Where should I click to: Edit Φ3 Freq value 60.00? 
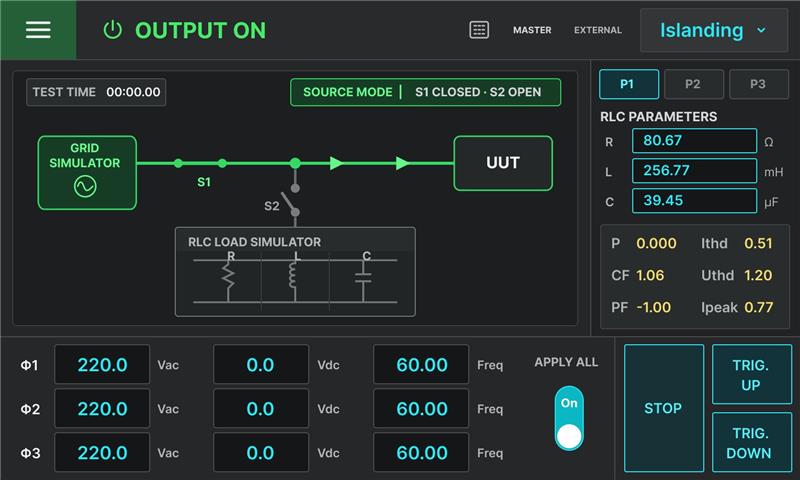[421, 452]
